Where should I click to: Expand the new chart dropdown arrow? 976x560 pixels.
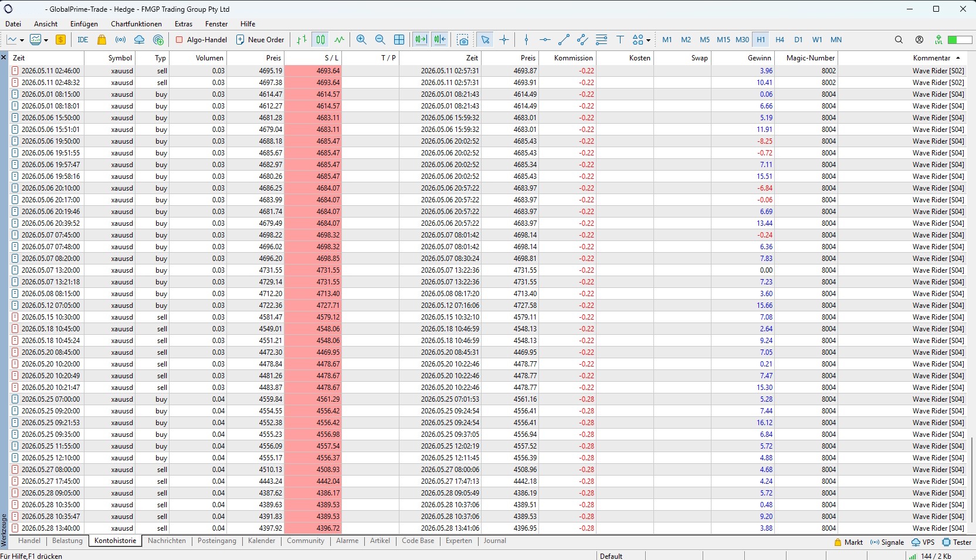click(x=22, y=40)
